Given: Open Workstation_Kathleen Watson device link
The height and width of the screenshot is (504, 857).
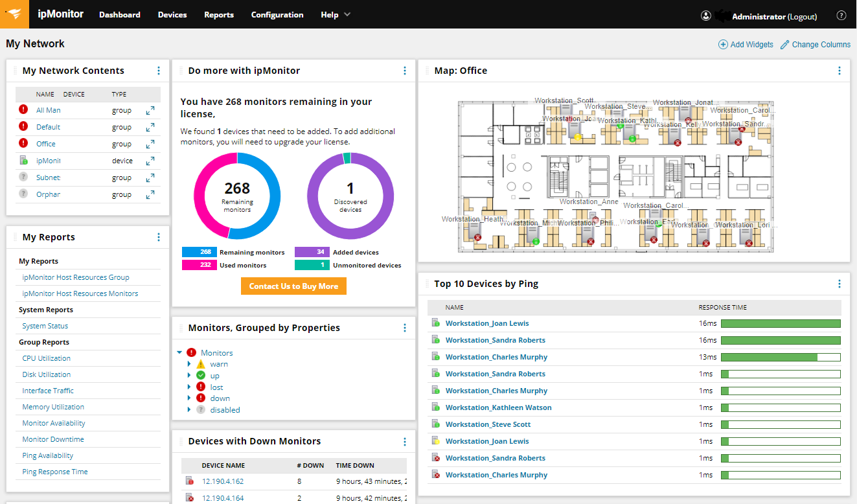Looking at the screenshot, I should click(x=499, y=407).
